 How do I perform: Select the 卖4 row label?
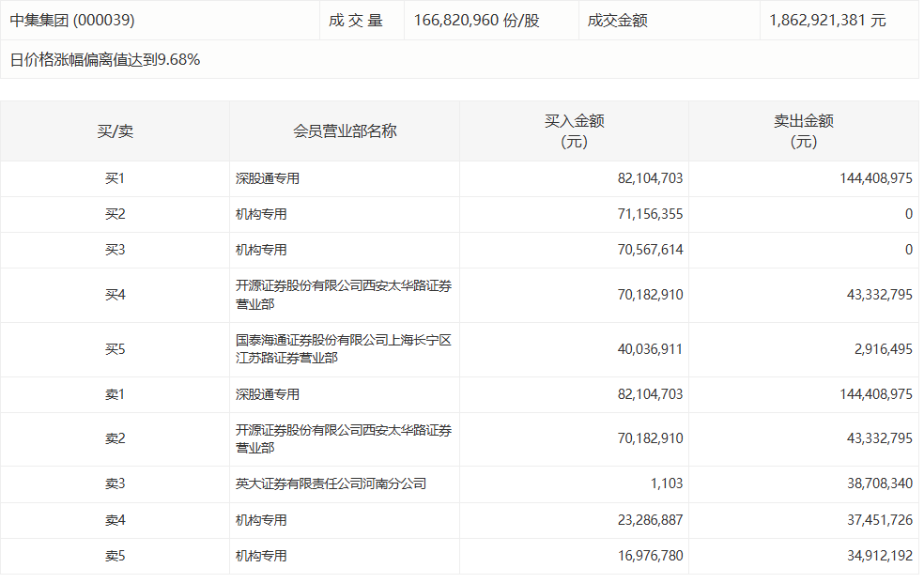point(115,521)
